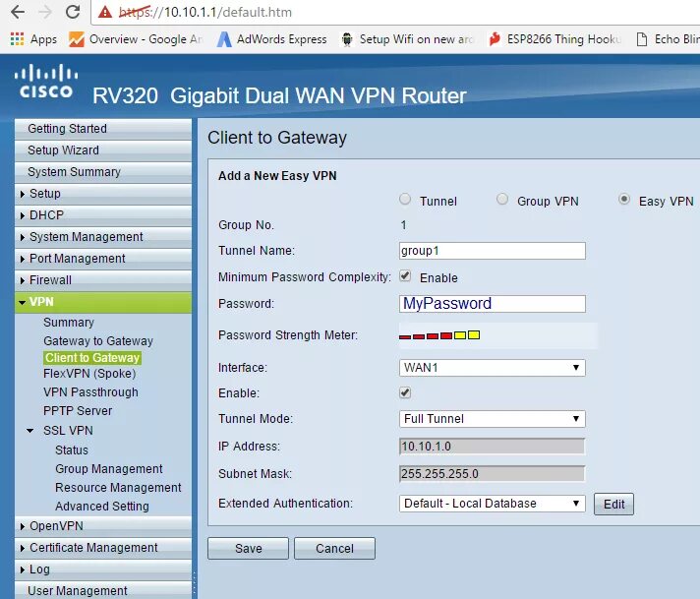
Task: Click the Cancel button
Action: [334, 548]
